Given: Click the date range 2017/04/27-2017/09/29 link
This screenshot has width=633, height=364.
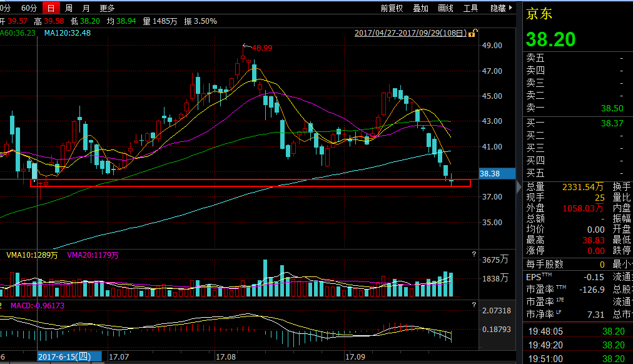Looking at the screenshot, I should pos(411,33).
